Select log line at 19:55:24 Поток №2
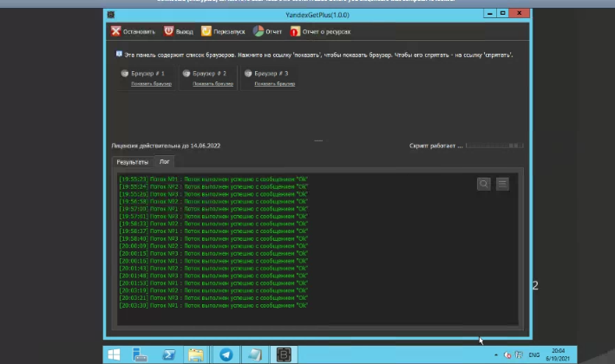This screenshot has height=364, width=615. point(213,186)
